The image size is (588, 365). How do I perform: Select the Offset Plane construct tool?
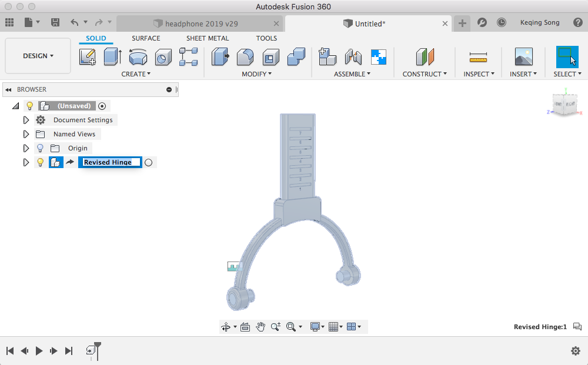[425, 57]
